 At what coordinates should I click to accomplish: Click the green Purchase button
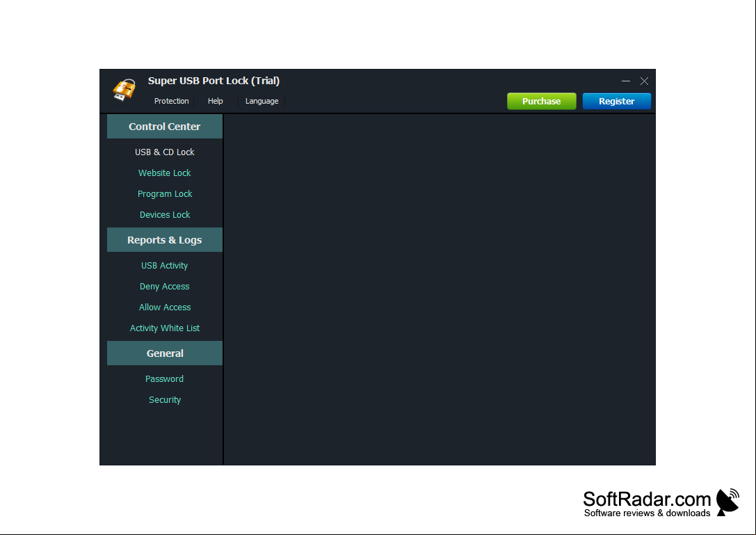coord(542,102)
